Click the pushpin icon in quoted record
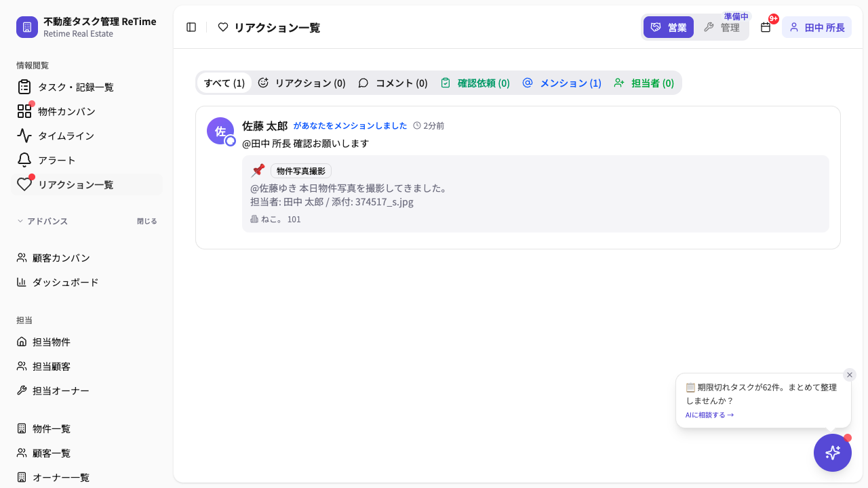The width and height of the screenshot is (868, 488). [x=258, y=170]
